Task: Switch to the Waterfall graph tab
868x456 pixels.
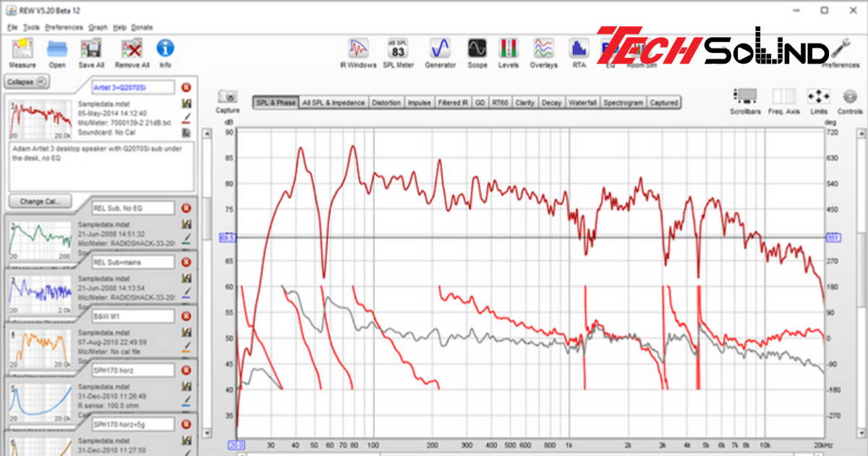Action: [x=582, y=103]
